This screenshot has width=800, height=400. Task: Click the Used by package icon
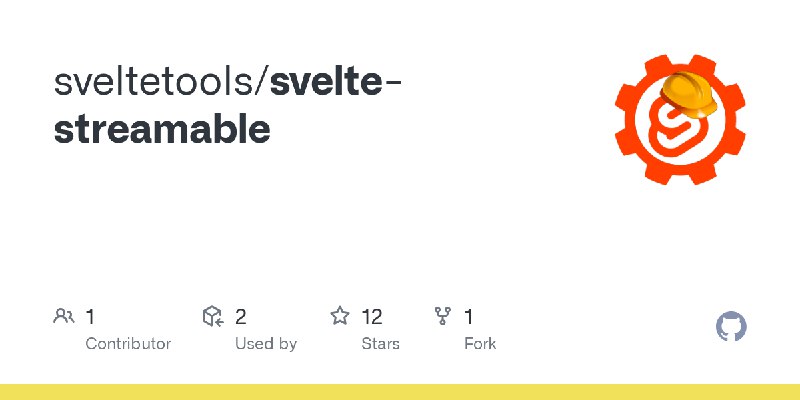pyautogui.click(x=213, y=316)
